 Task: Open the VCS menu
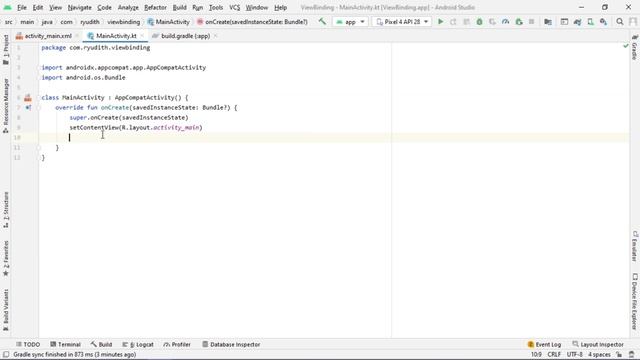[x=234, y=7]
